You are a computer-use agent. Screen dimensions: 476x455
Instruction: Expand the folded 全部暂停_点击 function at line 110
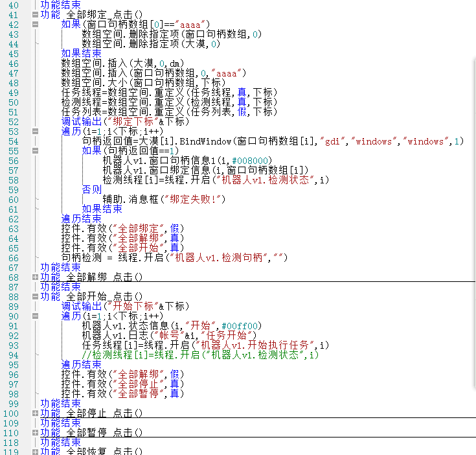35,432
